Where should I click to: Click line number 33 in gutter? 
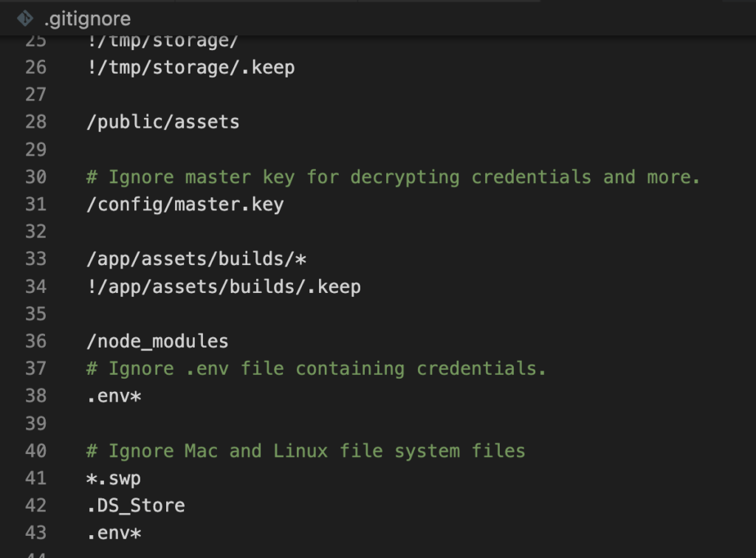[x=35, y=259]
